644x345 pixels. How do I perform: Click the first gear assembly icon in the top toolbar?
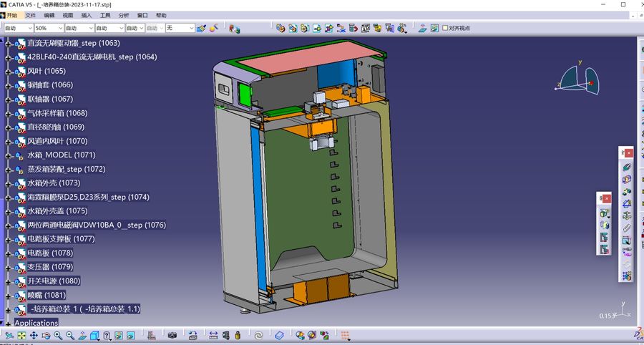(x=280, y=28)
